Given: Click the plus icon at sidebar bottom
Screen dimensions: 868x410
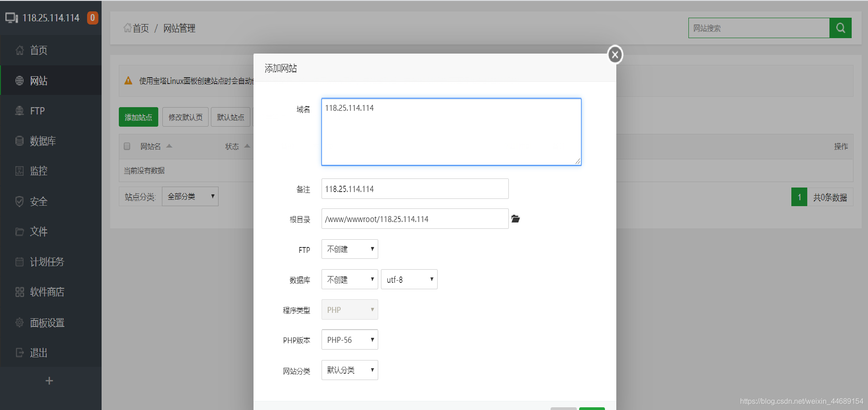Looking at the screenshot, I should [49, 381].
